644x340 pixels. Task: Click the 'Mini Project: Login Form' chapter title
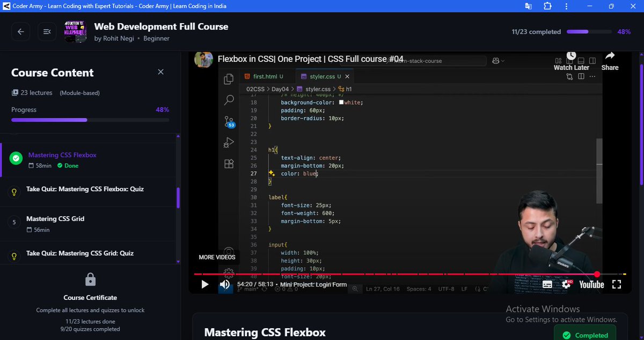(313, 285)
